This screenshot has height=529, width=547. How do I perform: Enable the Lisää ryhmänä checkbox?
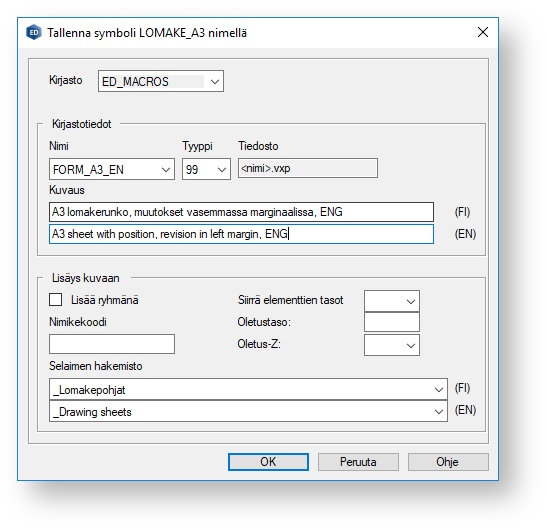coord(56,300)
